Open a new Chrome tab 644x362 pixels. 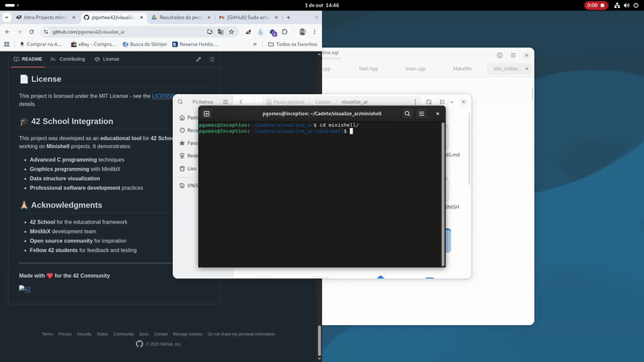(x=288, y=17)
